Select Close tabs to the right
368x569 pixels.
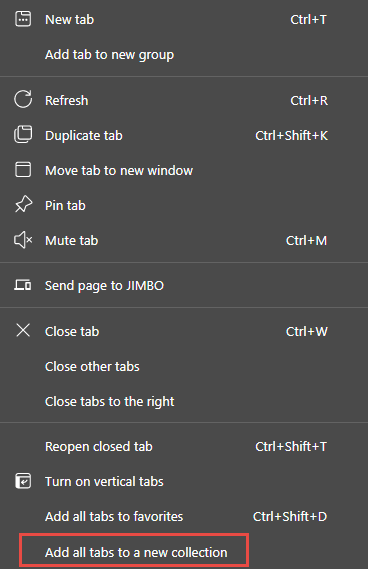point(110,402)
